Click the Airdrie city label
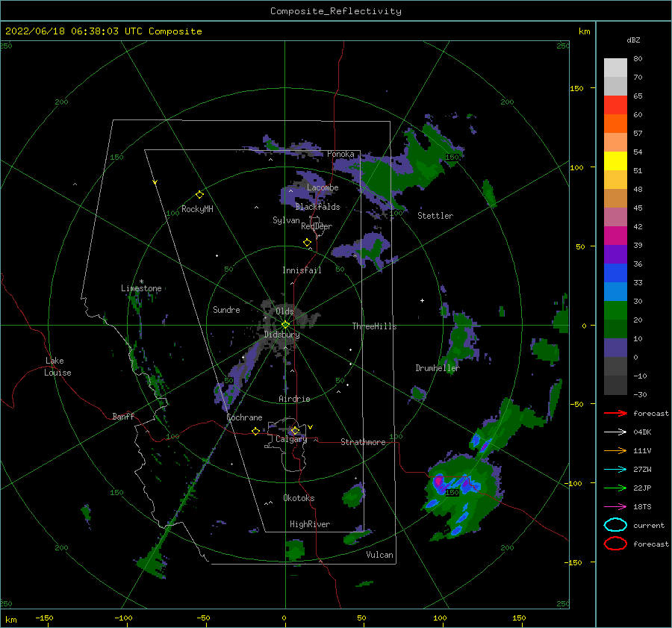 tap(294, 399)
